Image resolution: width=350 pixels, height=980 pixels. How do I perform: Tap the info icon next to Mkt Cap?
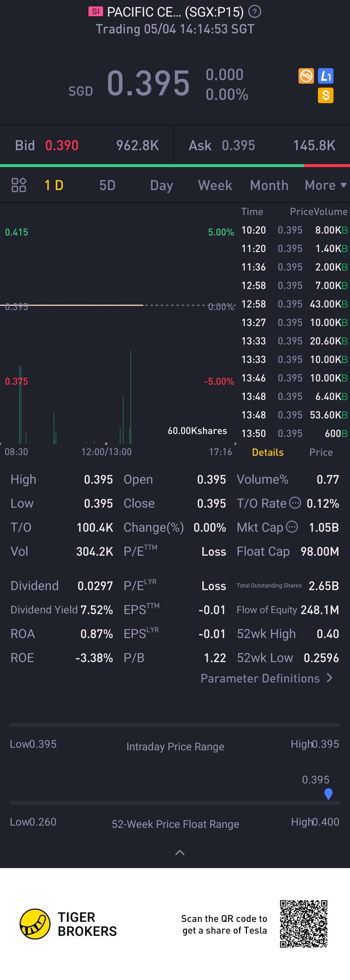291,527
